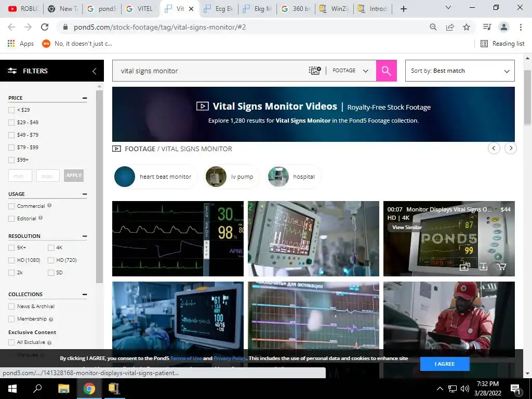Click the vital signs monitor search box

(x=210, y=71)
